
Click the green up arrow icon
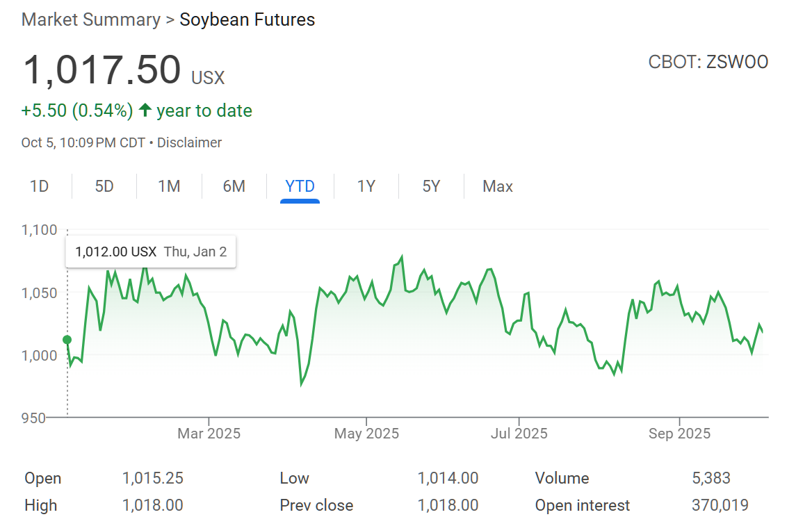point(145,110)
